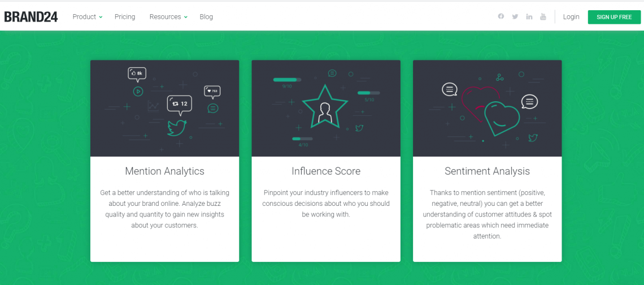Click the Login link
Screen dimensions: 644x285
click(571, 17)
